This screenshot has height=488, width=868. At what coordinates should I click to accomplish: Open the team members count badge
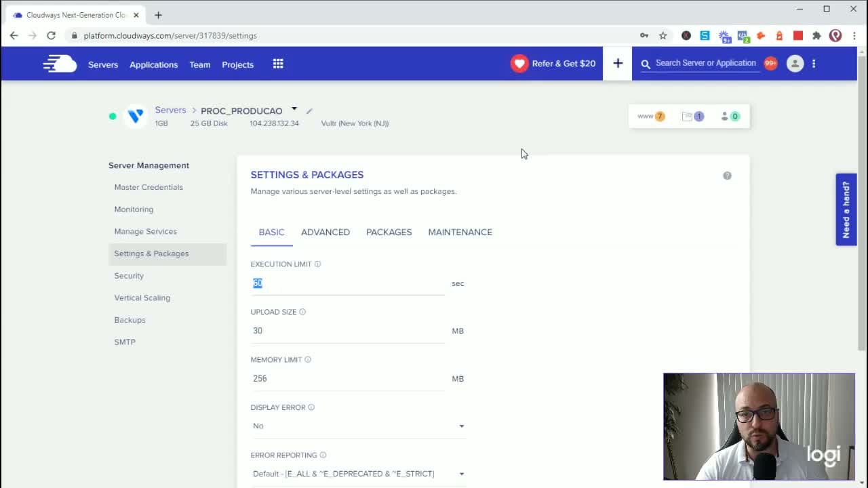point(730,117)
